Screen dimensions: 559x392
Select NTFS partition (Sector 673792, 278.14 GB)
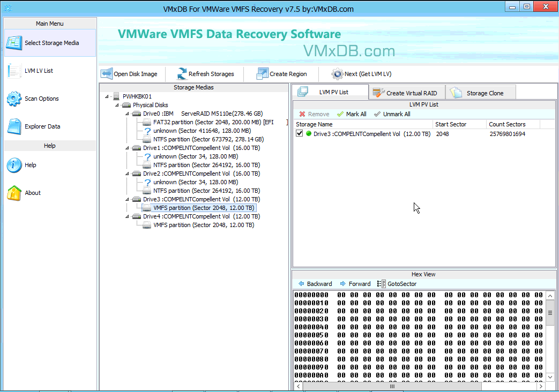pyautogui.click(x=208, y=139)
